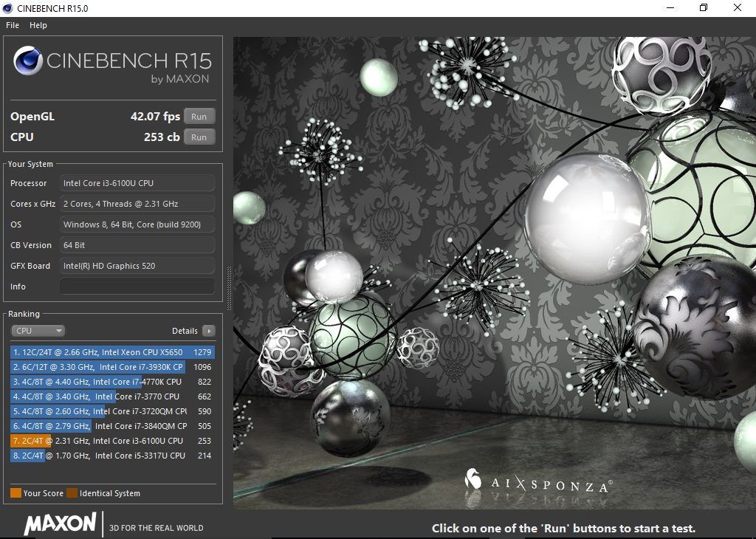The width and height of the screenshot is (756, 539).
Task: Click the title bar Cinebench application icon
Action: [8, 7]
